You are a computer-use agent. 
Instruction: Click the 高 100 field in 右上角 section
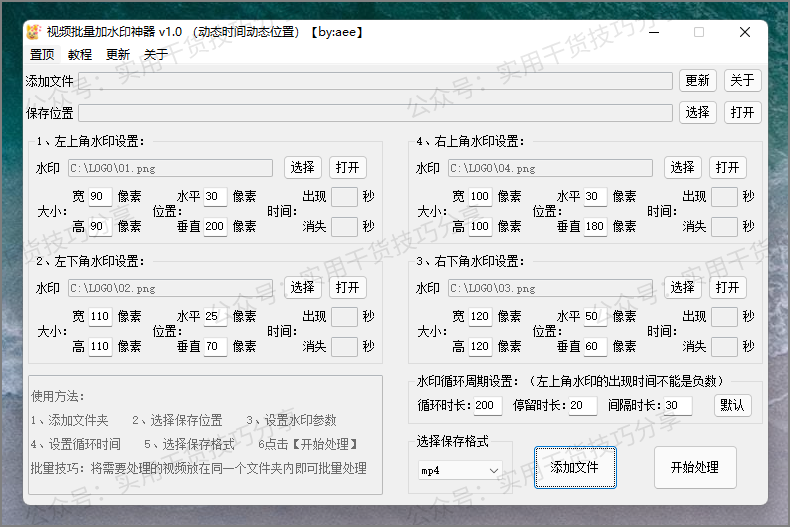click(x=480, y=226)
